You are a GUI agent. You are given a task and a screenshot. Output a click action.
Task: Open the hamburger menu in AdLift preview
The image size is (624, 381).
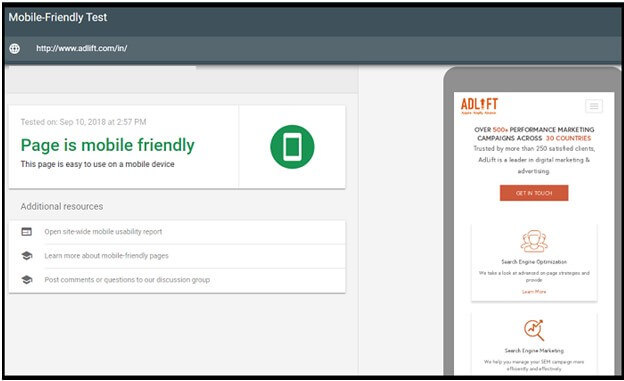coord(594,106)
